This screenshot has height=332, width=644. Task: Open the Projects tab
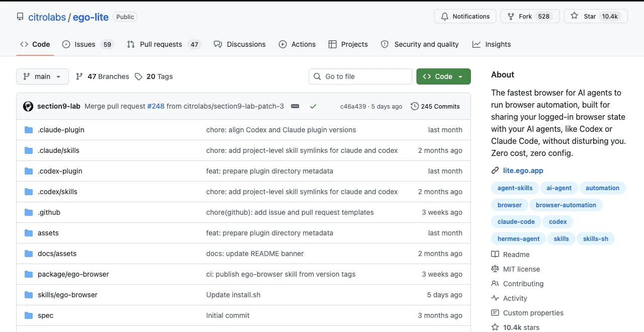(x=348, y=44)
